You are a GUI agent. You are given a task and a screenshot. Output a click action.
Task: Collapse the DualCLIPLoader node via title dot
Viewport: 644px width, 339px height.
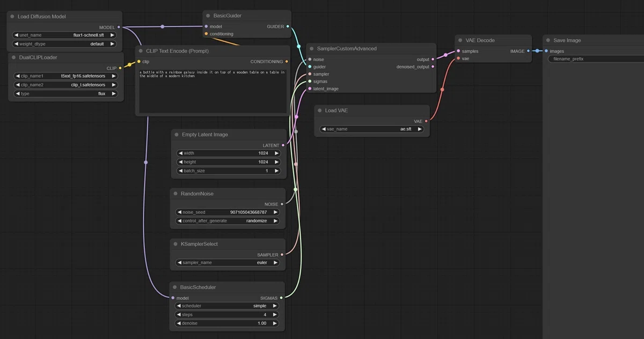pyautogui.click(x=13, y=57)
